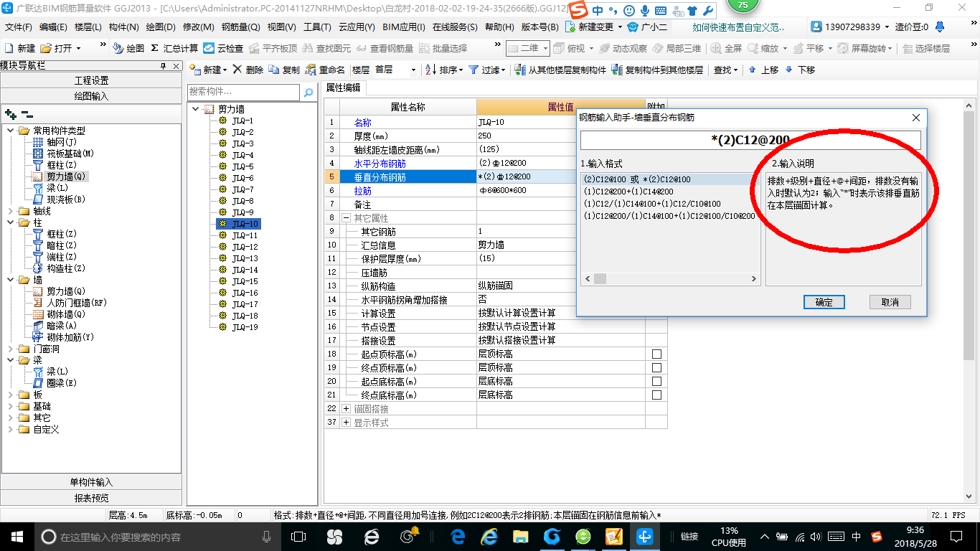Click the rebar value field showing *(2)C12@200
This screenshot has height=551, width=980.
[x=750, y=140]
